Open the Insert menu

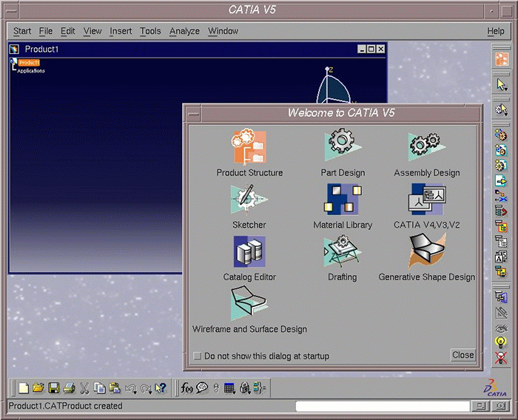121,31
